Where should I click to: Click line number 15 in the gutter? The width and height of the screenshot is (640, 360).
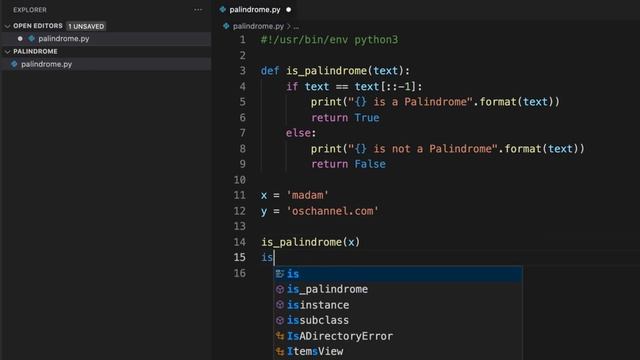240,258
